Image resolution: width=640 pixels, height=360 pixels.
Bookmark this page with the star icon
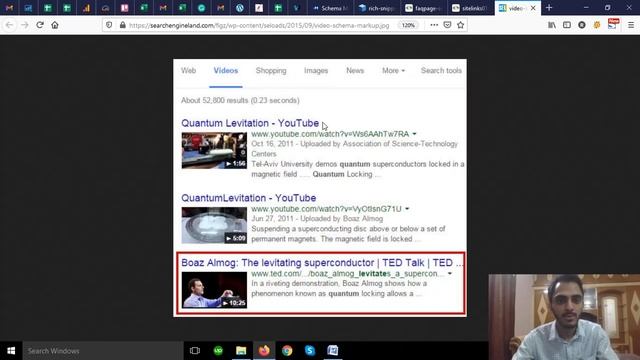click(x=460, y=25)
